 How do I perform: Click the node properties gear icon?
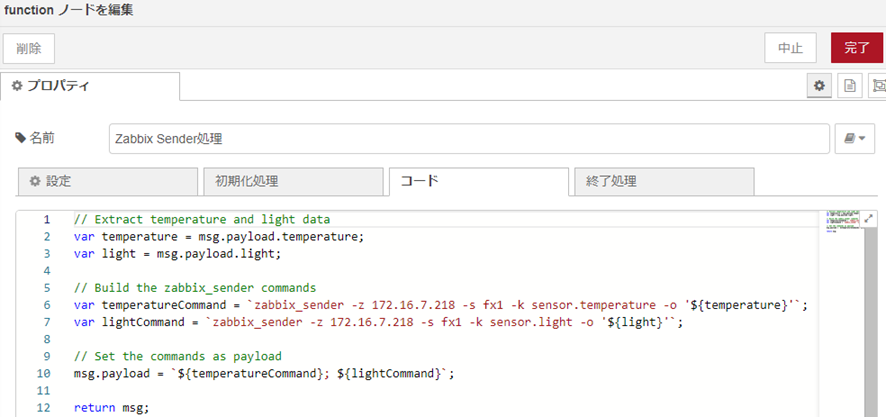[819, 86]
